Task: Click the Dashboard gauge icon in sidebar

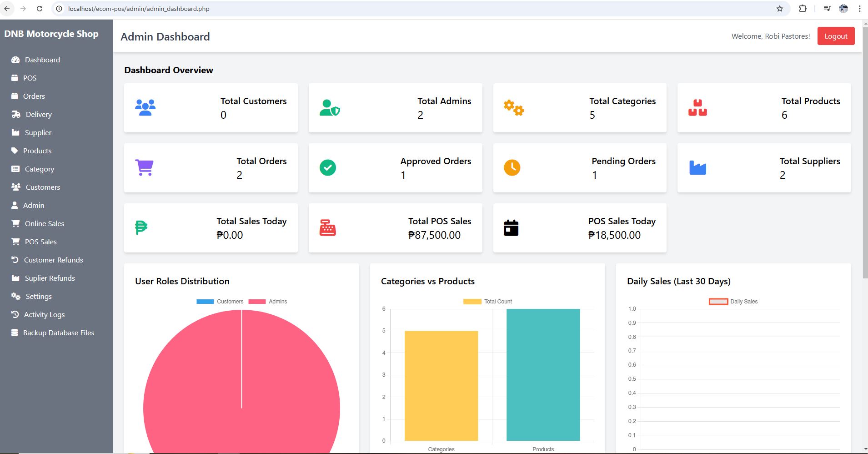Action: coord(15,60)
